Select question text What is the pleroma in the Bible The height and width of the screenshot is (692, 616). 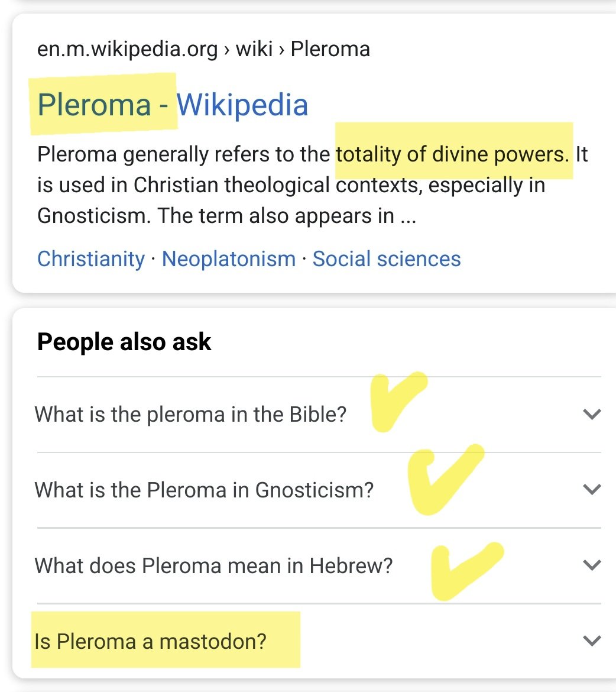[x=190, y=415]
